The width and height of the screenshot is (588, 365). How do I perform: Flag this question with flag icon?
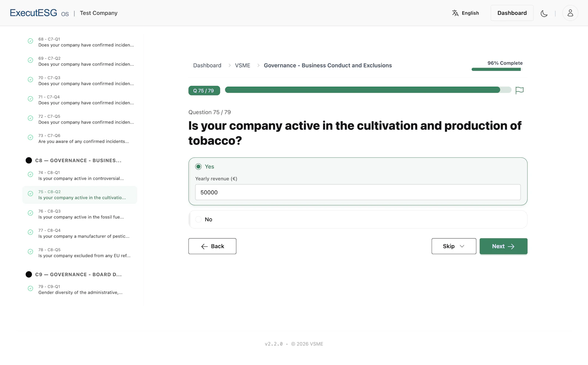point(519,90)
